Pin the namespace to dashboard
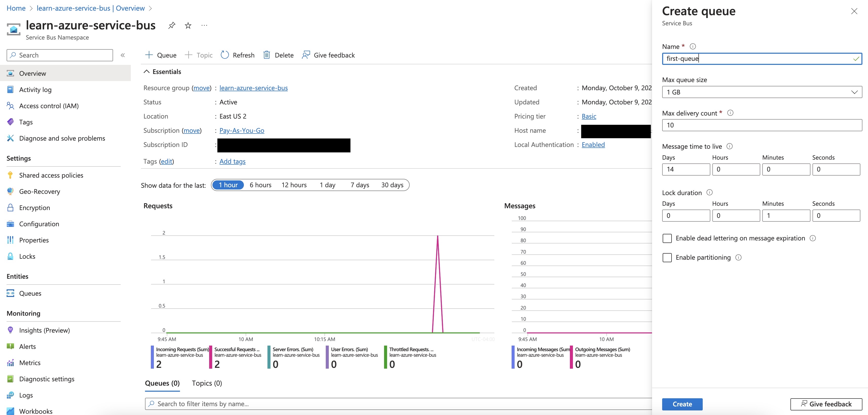The width and height of the screenshot is (868, 415). 172,25
